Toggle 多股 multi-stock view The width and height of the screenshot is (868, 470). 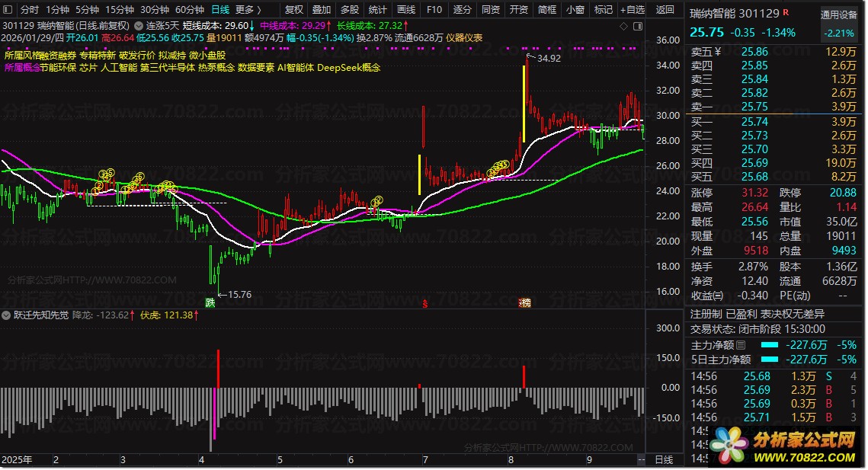(350, 10)
